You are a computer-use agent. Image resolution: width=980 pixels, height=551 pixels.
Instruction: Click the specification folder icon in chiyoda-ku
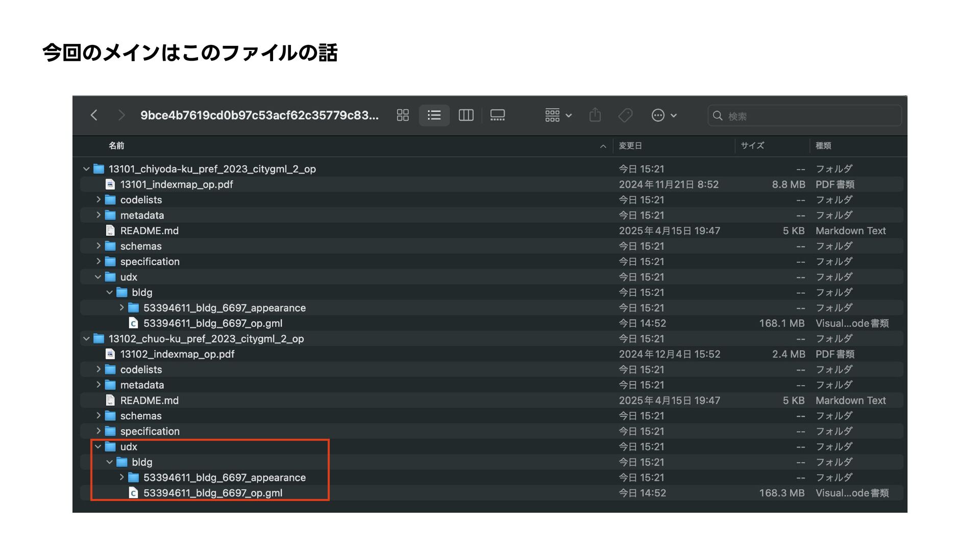click(x=110, y=262)
